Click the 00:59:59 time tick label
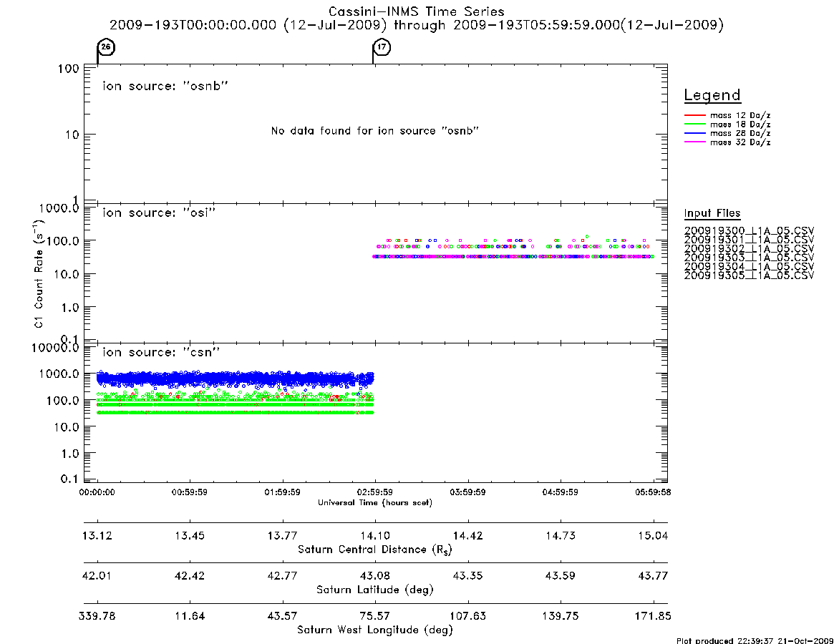This screenshot has height=644, width=834. pos(190,492)
